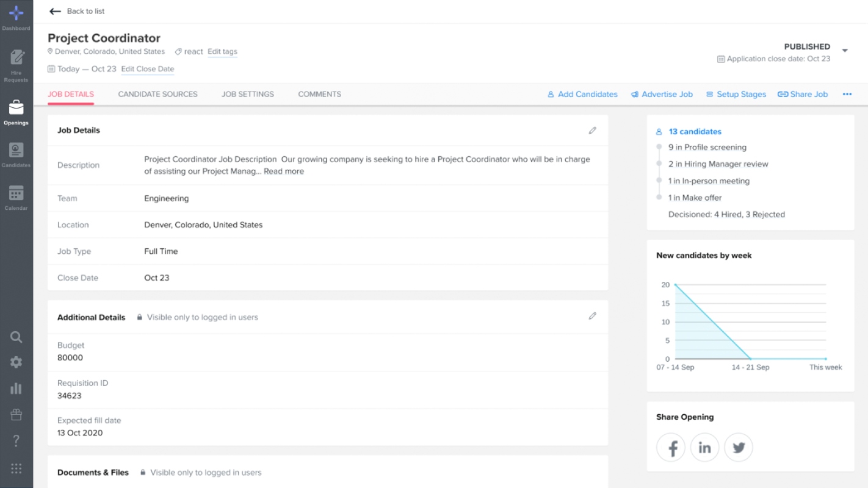Click the react tag
Viewport: 868px width, 488px height.
(193, 52)
